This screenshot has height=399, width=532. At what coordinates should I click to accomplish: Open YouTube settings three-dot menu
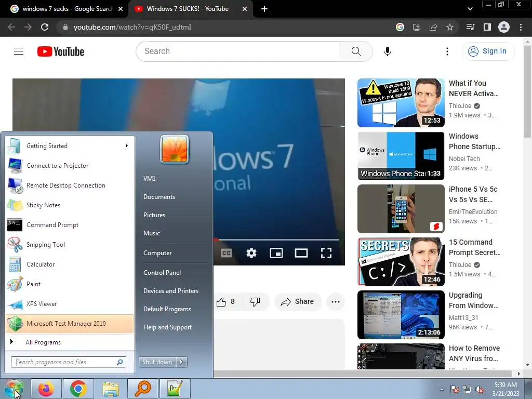tap(447, 51)
